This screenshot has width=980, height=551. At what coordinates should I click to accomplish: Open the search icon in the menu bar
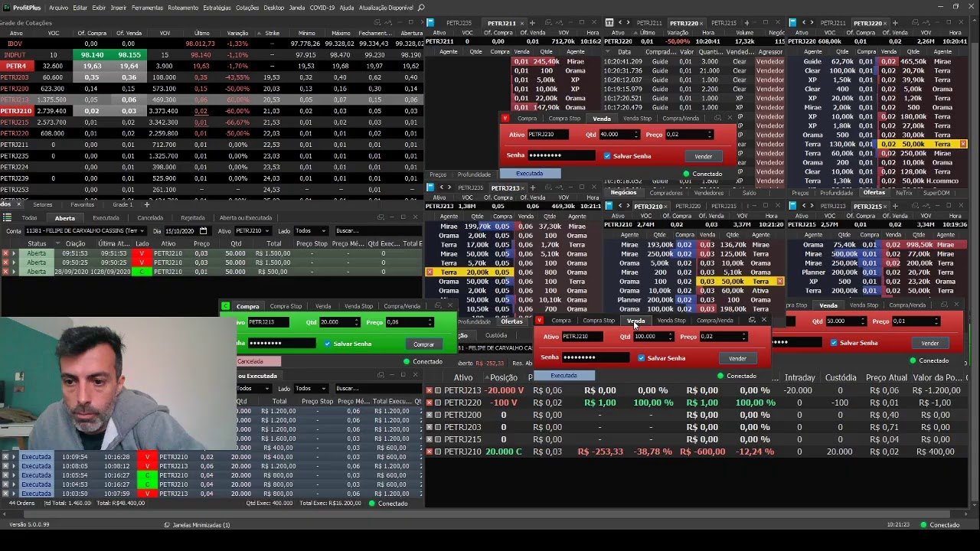[421, 7]
